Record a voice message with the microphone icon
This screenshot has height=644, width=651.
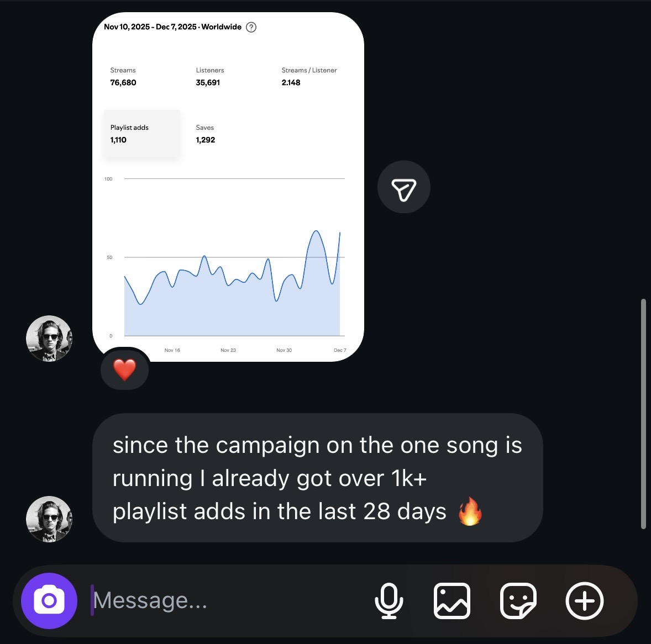(389, 601)
